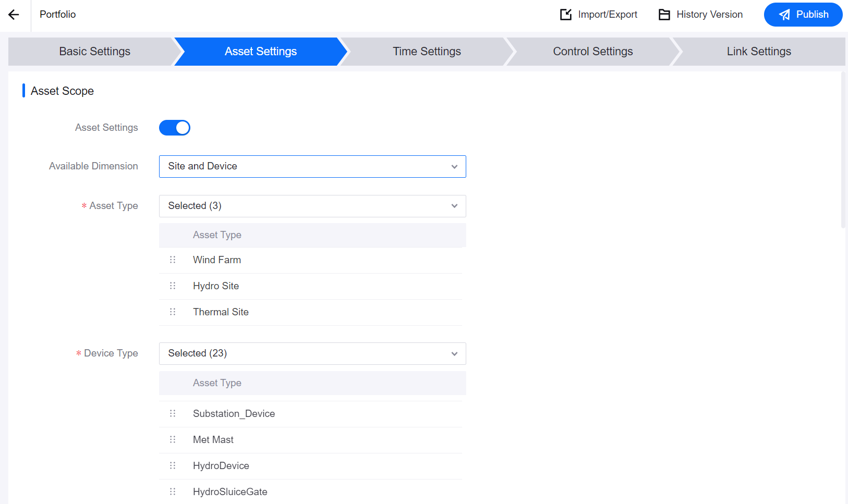Open the Control Settings step
Screen dimensions: 848x504
592,52
